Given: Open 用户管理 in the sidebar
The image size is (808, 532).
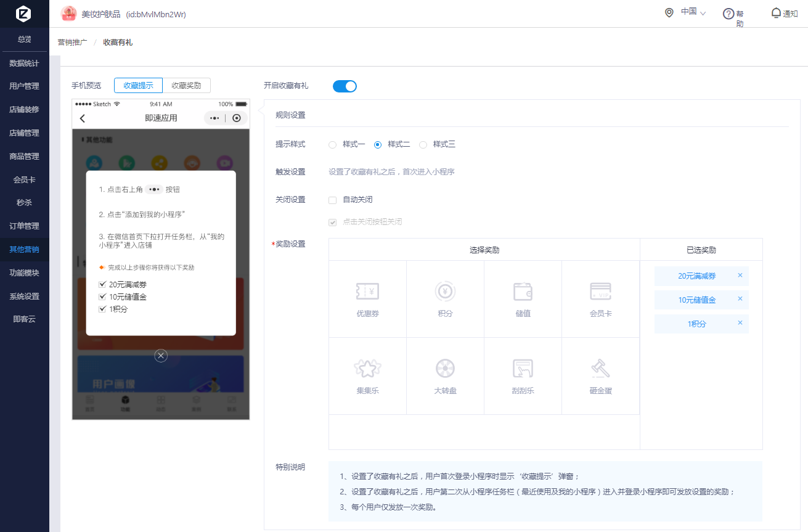Looking at the screenshot, I should point(25,86).
